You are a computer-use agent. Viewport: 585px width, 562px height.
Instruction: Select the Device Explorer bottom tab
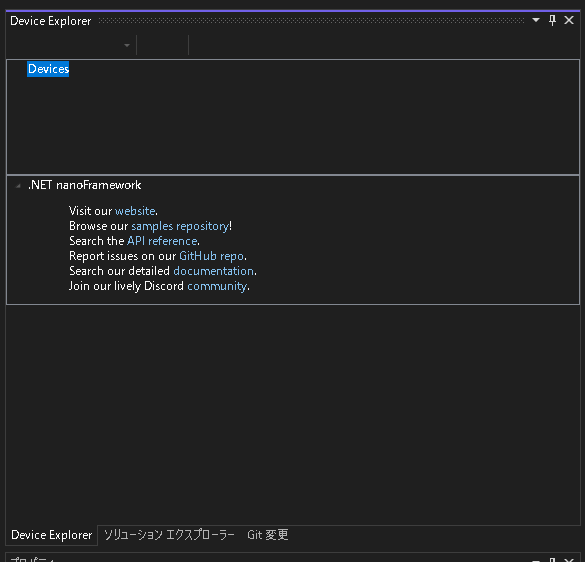coord(51,535)
